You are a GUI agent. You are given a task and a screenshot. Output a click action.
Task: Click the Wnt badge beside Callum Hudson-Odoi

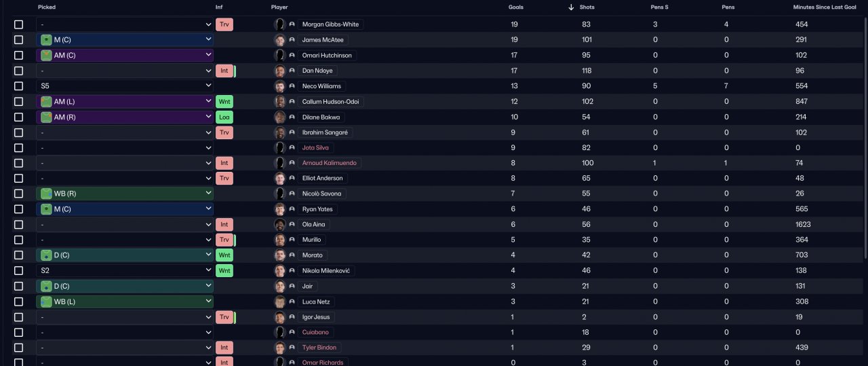(224, 101)
